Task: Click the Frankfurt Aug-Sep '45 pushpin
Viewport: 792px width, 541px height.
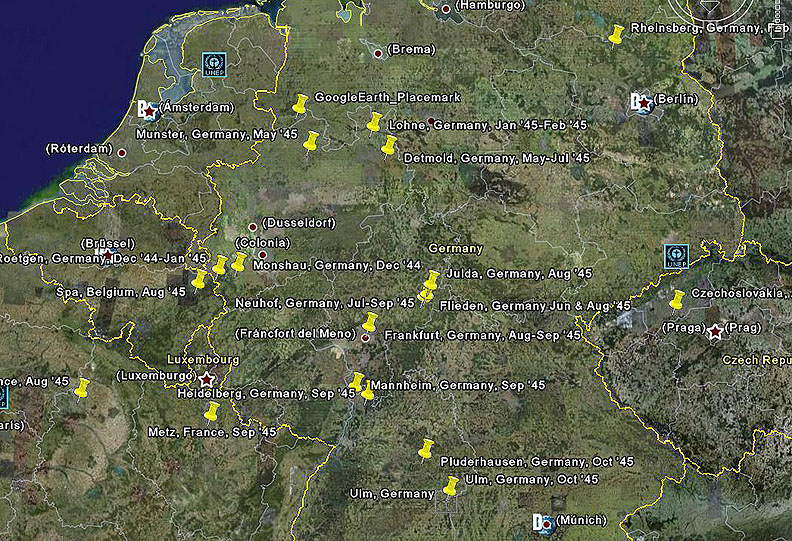Action: click(x=370, y=322)
